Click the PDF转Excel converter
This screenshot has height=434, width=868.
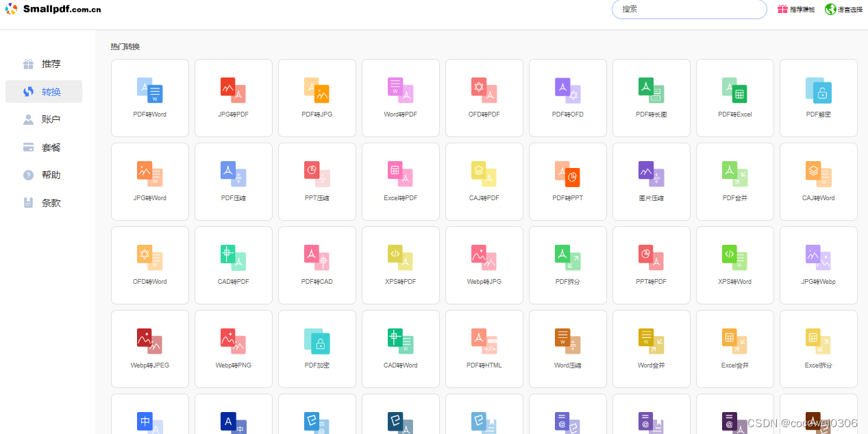pos(734,98)
